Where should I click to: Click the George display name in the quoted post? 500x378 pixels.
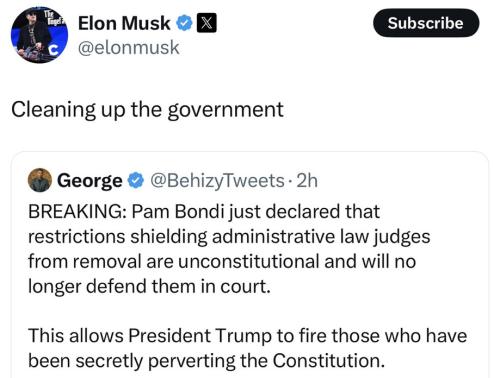(x=90, y=181)
